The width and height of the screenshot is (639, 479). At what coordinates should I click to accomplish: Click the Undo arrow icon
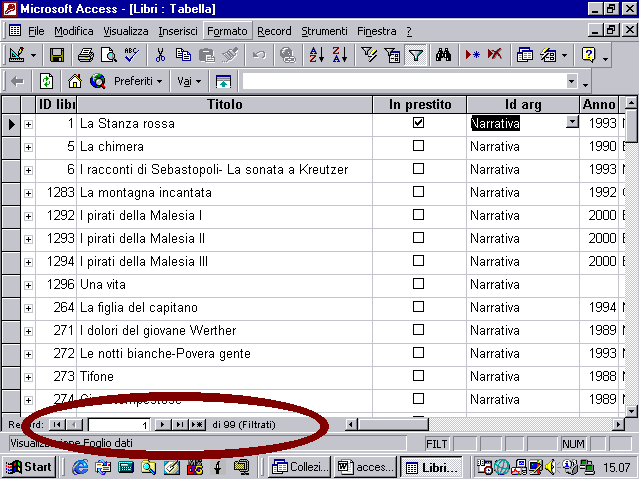259,55
